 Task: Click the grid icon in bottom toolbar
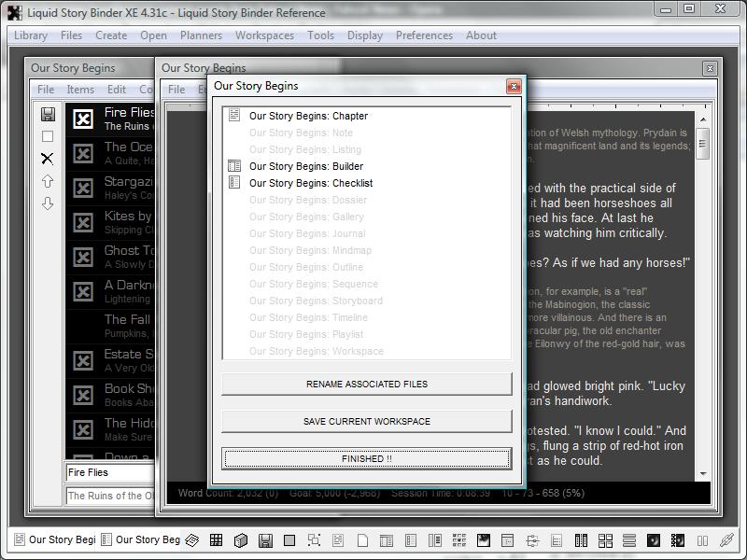217,539
